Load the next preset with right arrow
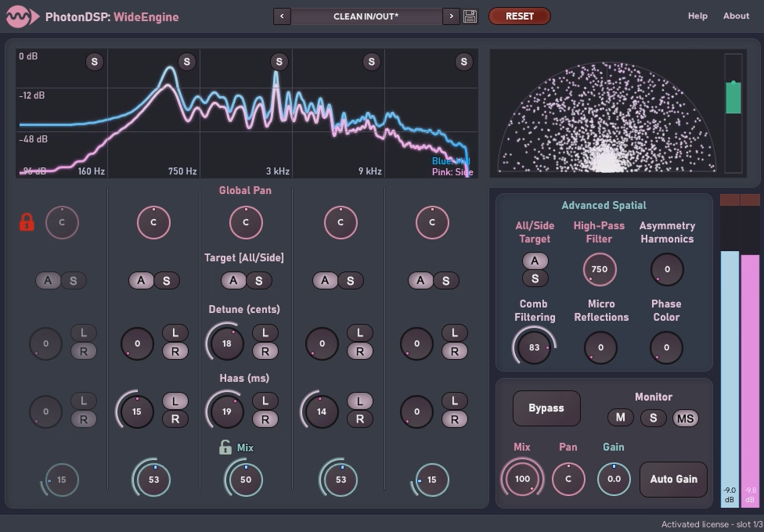 point(451,16)
